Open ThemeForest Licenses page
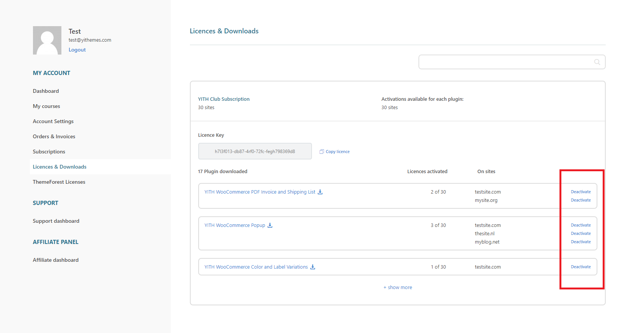The width and height of the screenshot is (644, 333). pos(59,182)
